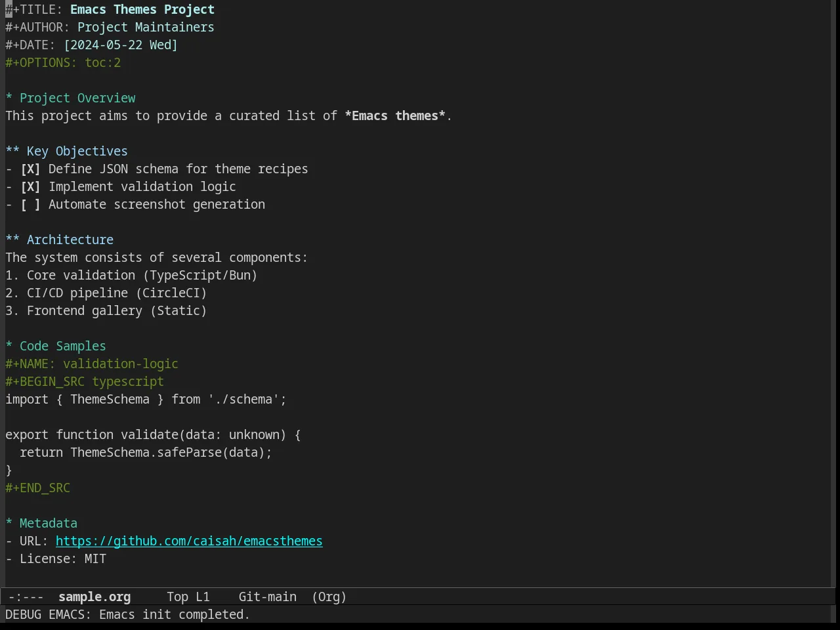Click the text Project Overview heading

[77, 98]
